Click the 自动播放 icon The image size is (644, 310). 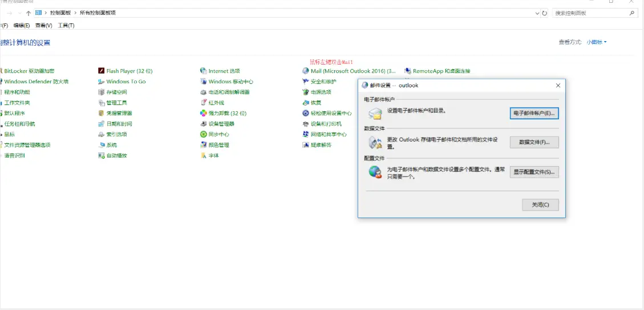point(102,155)
